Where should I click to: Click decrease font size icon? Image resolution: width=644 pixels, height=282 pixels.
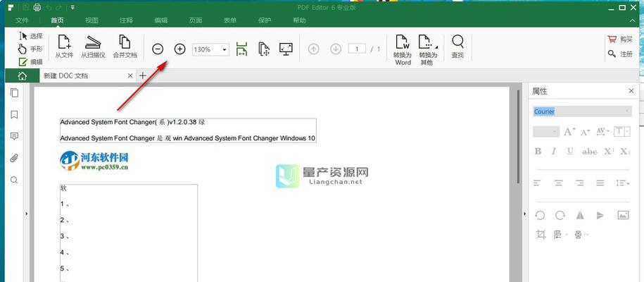coord(585,132)
